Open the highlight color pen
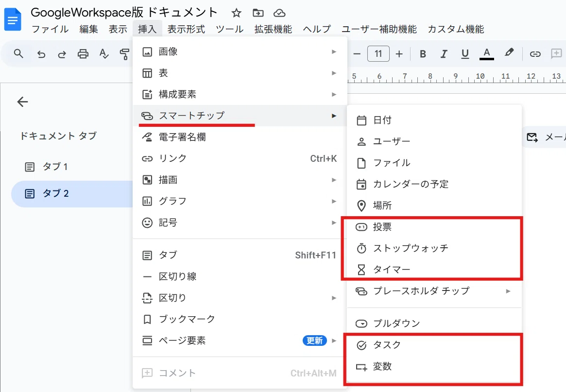566x392 pixels. tap(509, 53)
